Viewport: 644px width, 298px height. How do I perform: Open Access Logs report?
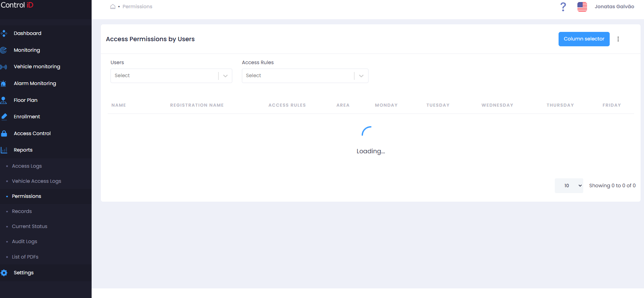(x=27, y=166)
